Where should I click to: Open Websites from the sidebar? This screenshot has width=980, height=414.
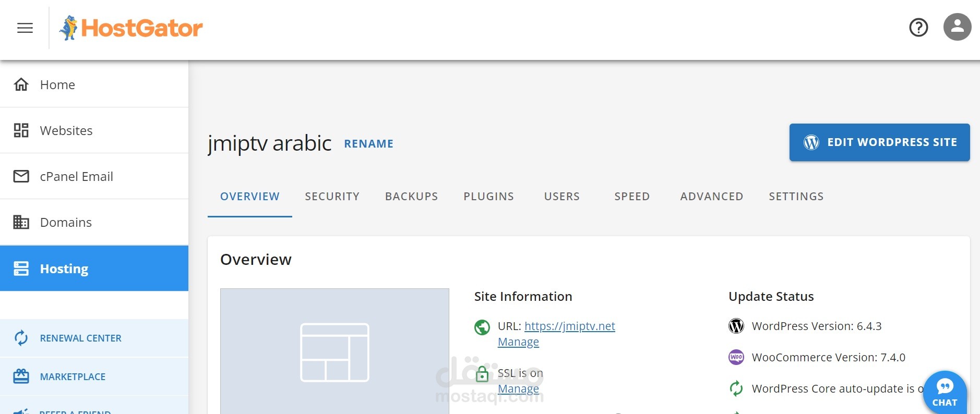(x=94, y=130)
